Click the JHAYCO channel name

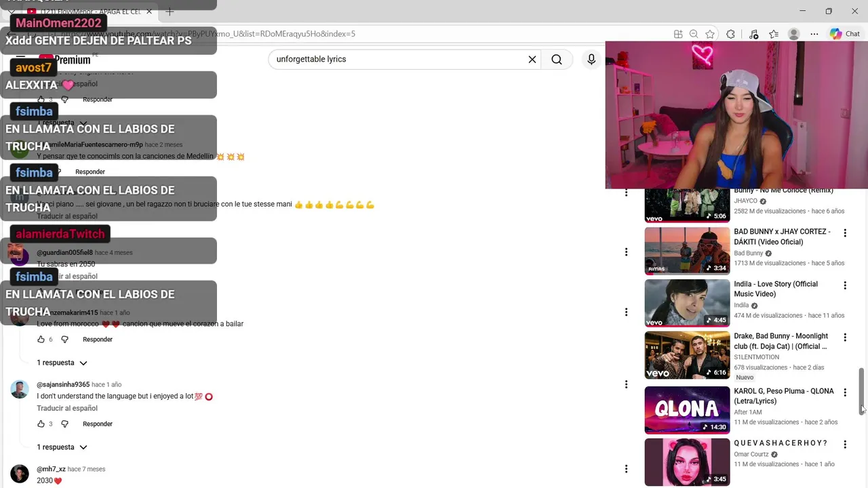tap(745, 201)
